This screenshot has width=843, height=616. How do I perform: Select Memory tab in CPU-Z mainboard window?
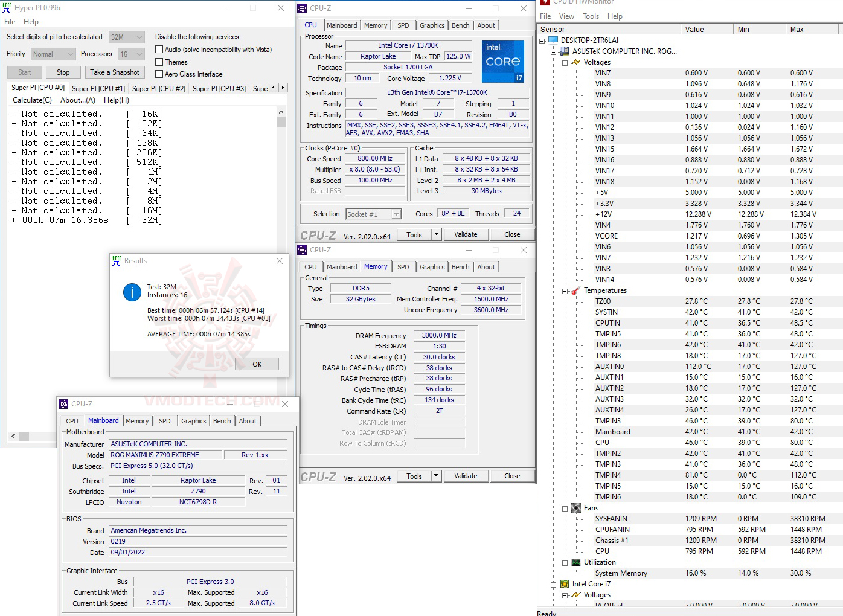click(x=137, y=421)
